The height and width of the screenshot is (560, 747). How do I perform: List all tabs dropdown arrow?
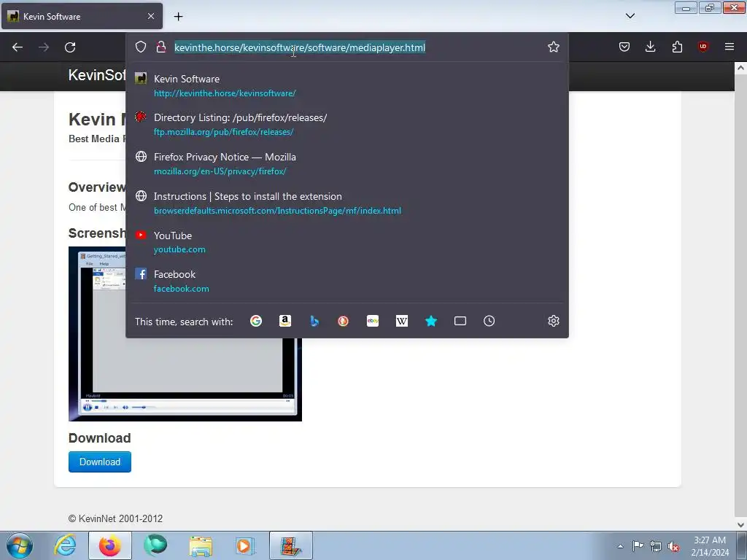(x=630, y=16)
